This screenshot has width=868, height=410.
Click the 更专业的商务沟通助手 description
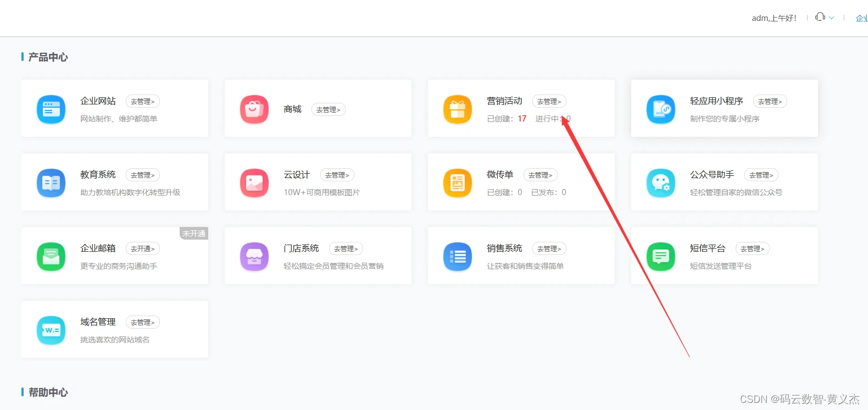coord(119,266)
